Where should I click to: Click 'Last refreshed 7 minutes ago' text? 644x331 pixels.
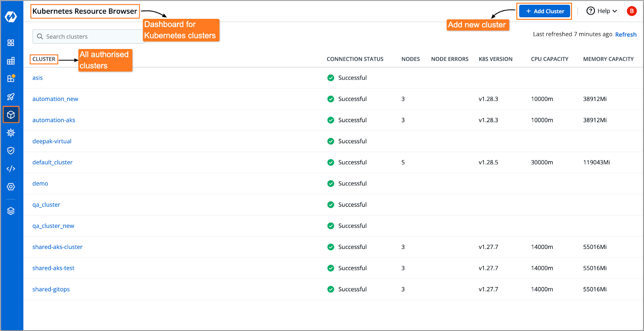(x=572, y=34)
